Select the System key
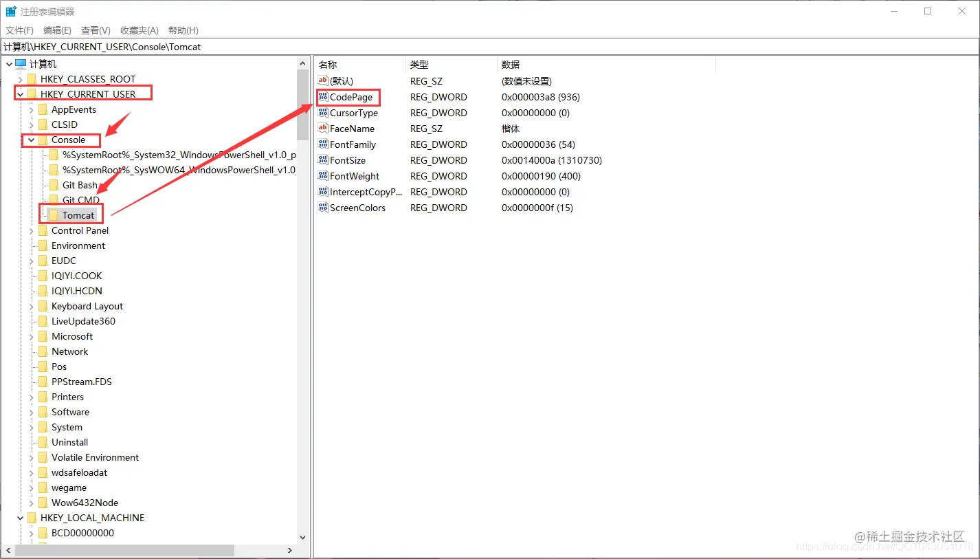This screenshot has height=559, width=980. click(67, 427)
